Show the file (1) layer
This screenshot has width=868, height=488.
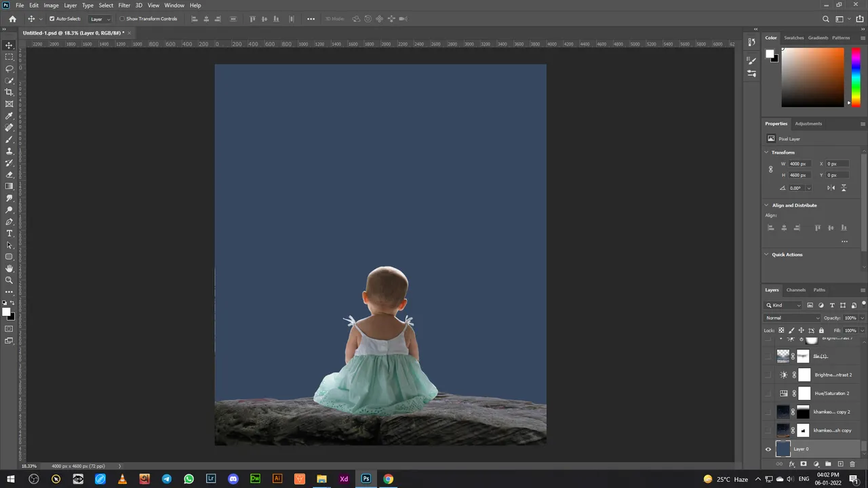tap(768, 356)
